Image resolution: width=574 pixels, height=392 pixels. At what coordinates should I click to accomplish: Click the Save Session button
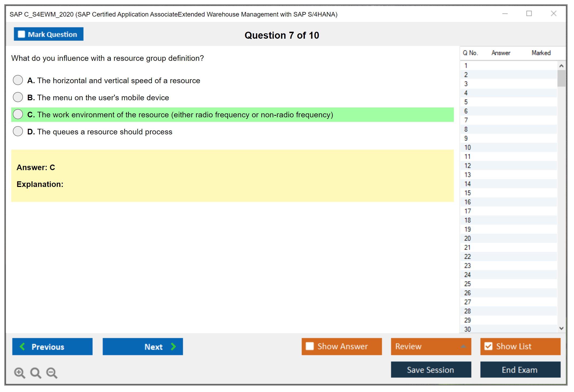click(431, 370)
